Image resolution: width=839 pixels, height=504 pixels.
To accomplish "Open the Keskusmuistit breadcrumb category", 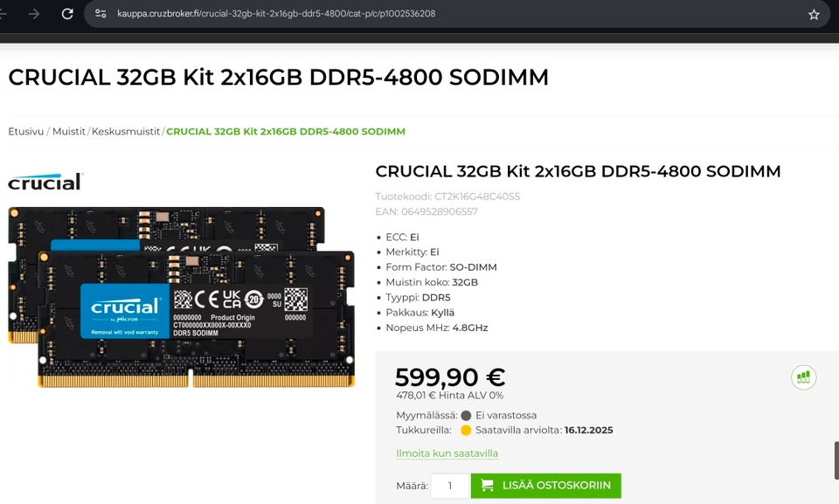I will coord(126,132).
